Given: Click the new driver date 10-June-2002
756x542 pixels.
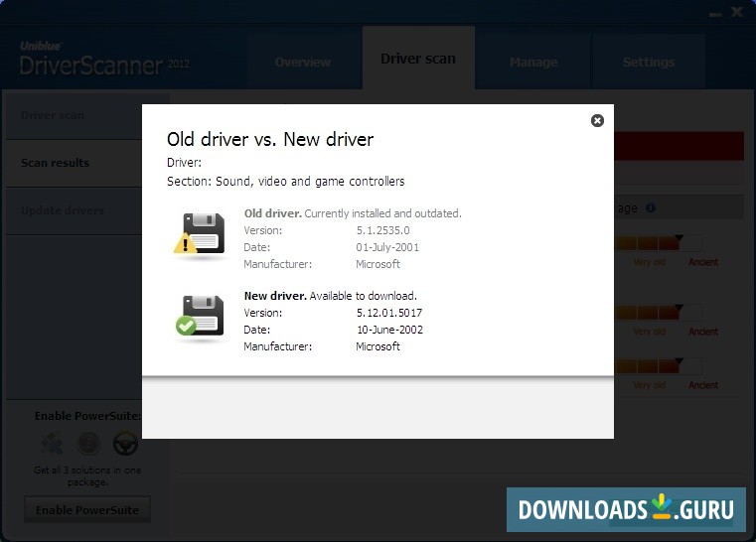Looking at the screenshot, I should coord(389,330).
